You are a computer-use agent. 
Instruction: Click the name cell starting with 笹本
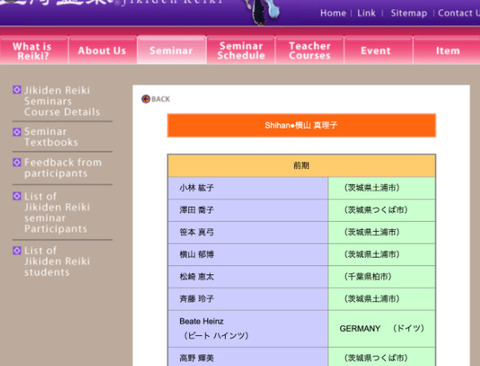point(248,232)
